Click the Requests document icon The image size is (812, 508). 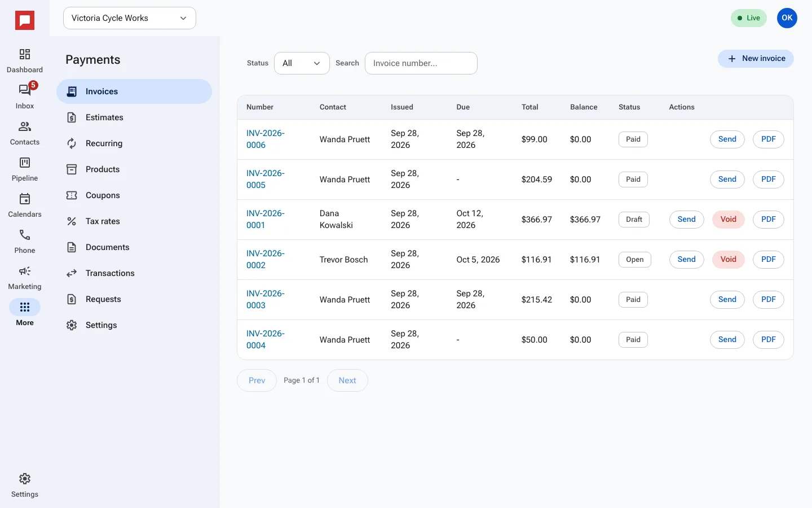click(x=72, y=299)
